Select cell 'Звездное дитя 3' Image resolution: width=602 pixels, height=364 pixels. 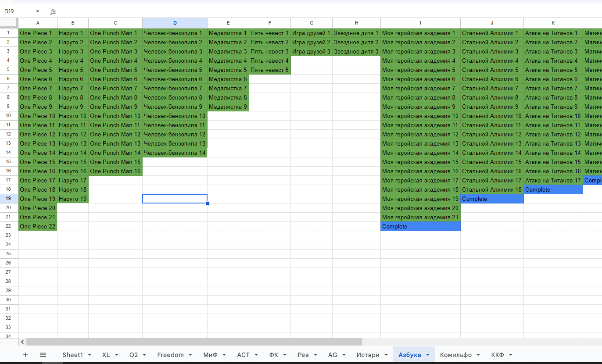(356, 51)
